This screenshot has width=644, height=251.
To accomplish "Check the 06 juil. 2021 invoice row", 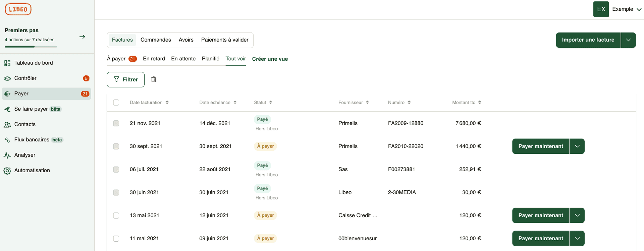I will click(116, 170).
